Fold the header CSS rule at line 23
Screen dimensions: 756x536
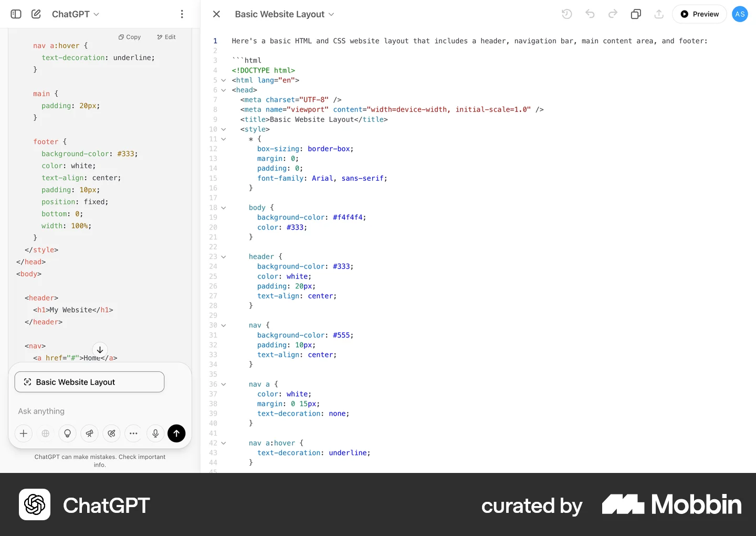point(224,257)
